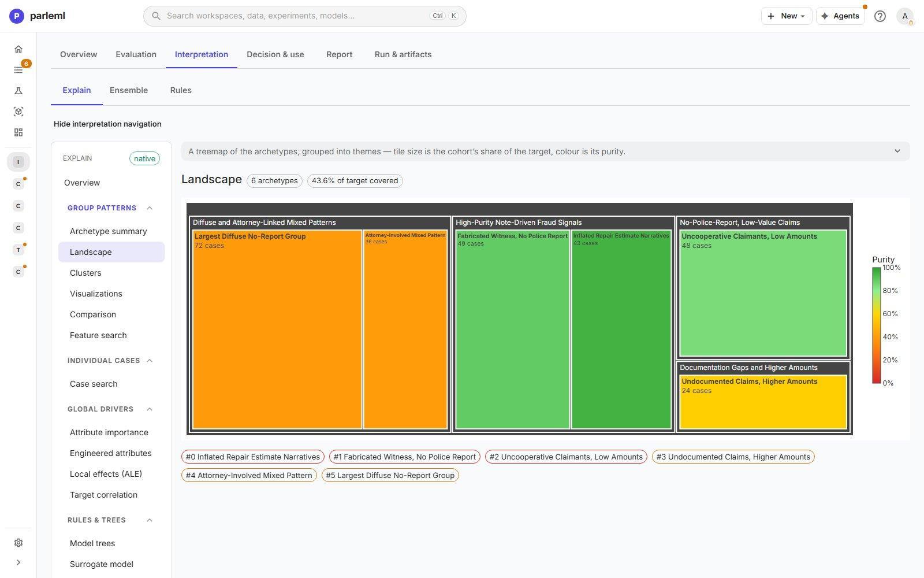The height and width of the screenshot is (578, 924).
Task: Open the models cube icon in the sidebar
Action: (18, 112)
